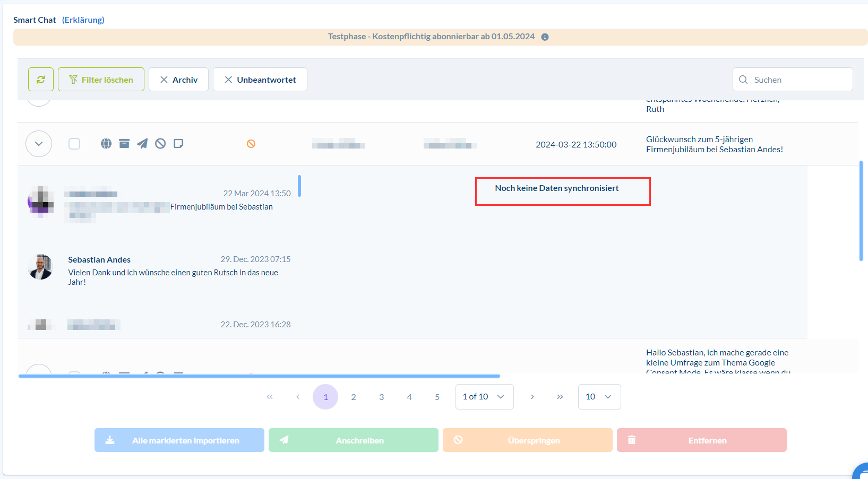Go to page 2
Viewport: 868px width, 479px height.
pyautogui.click(x=354, y=397)
